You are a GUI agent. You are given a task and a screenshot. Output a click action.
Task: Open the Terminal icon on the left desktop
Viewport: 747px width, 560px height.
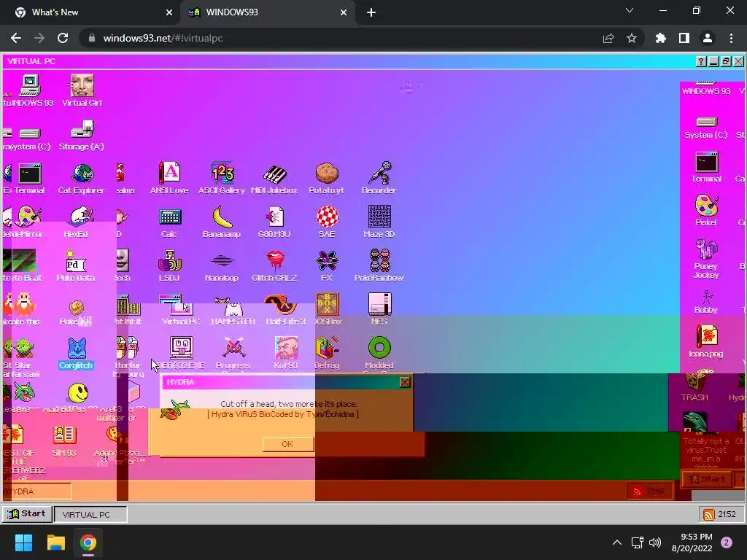click(29, 179)
